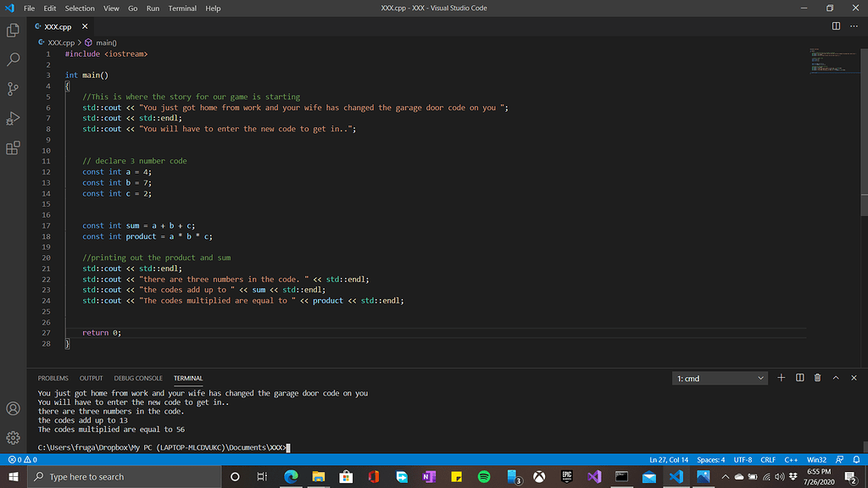
Task: Click the terminal command prompt line
Action: [164, 447]
